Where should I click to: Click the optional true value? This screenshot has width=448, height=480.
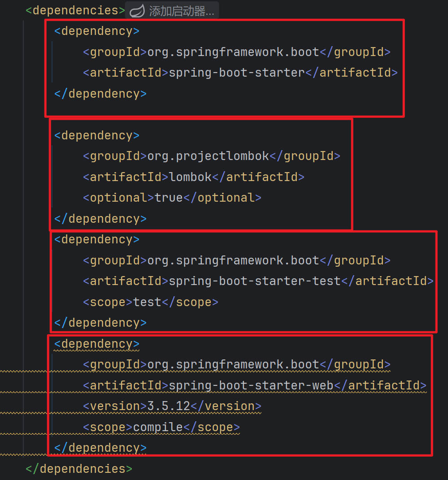pyautogui.click(x=169, y=198)
